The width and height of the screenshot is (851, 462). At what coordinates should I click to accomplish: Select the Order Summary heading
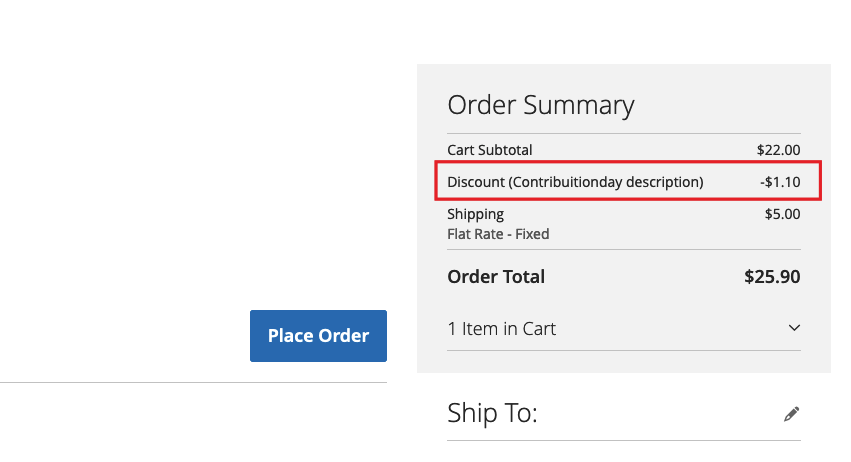(541, 105)
